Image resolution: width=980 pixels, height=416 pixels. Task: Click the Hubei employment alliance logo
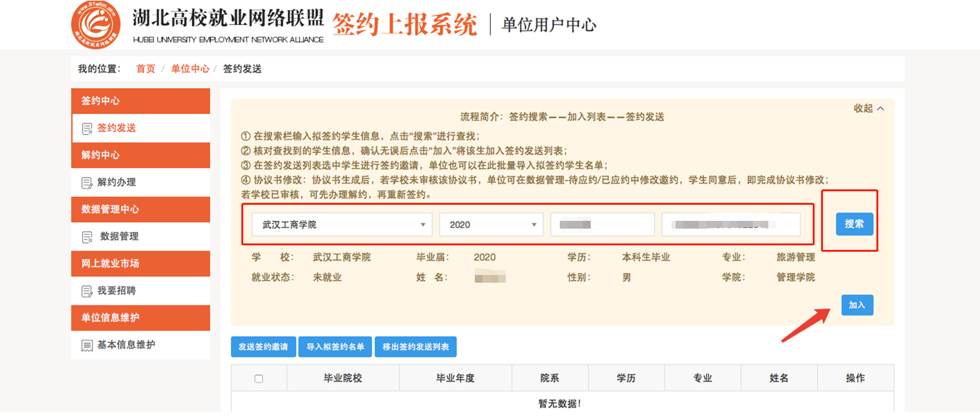click(x=96, y=25)
